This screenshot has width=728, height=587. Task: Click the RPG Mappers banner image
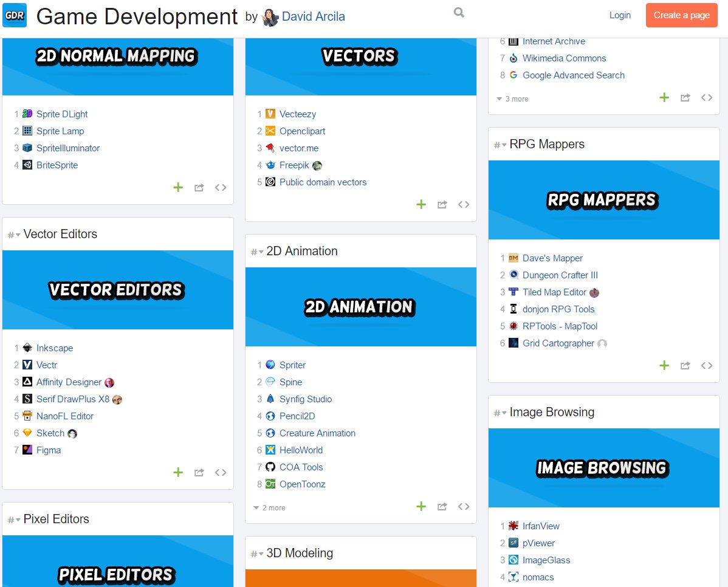[604, 200]
